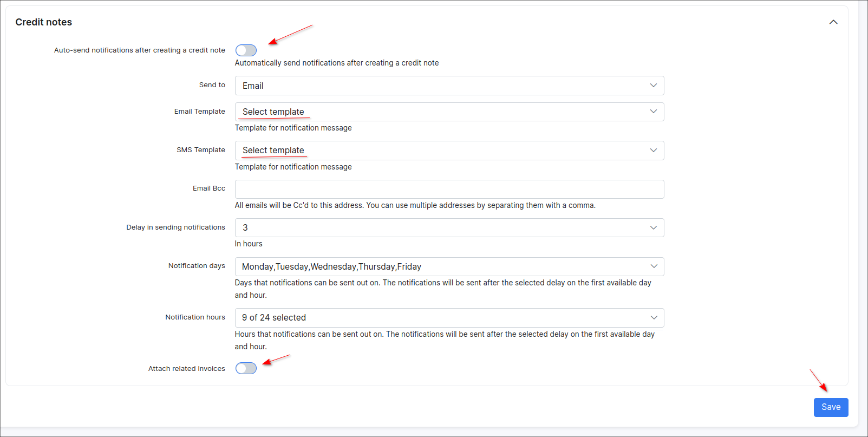Click the Credit notes section heading
868x437 pixels.
44,22
